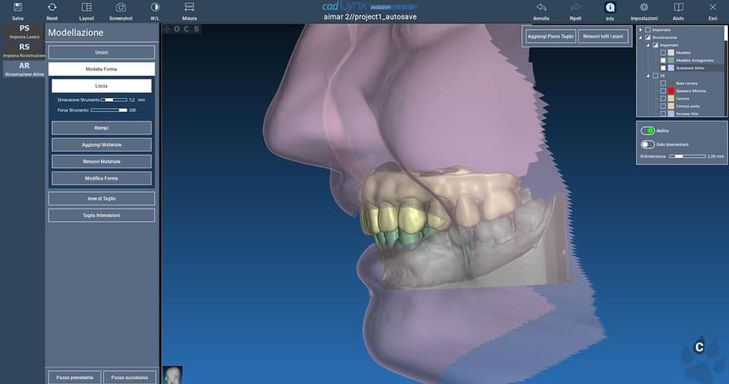Viewport: 729px width, 384px height.
Task: Switch to the PS step tab
Action: (x=24, y=32)
